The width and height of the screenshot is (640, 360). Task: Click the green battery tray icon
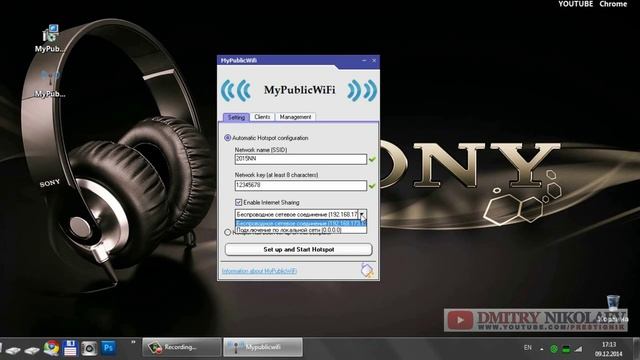click(566, 349)
